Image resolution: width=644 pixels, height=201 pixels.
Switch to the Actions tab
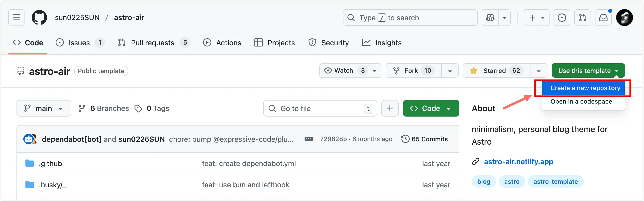coord(222,42)
